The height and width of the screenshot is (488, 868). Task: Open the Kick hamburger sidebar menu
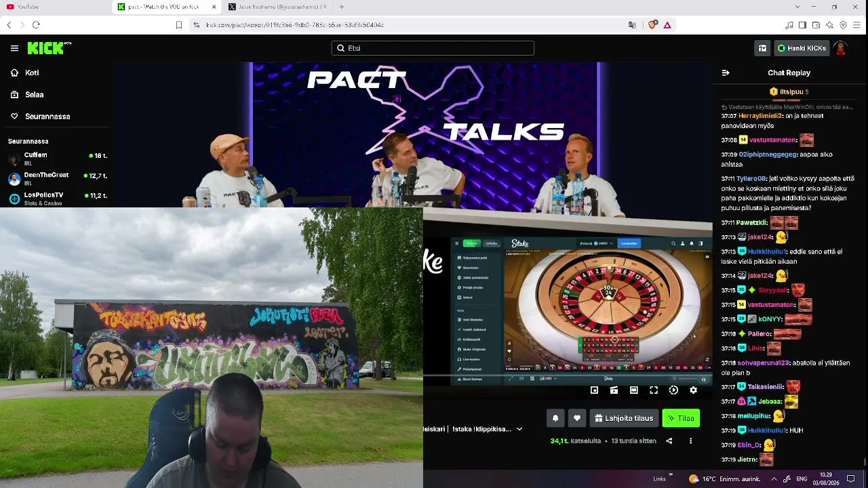pyautogui.click(x=14, y=48)
